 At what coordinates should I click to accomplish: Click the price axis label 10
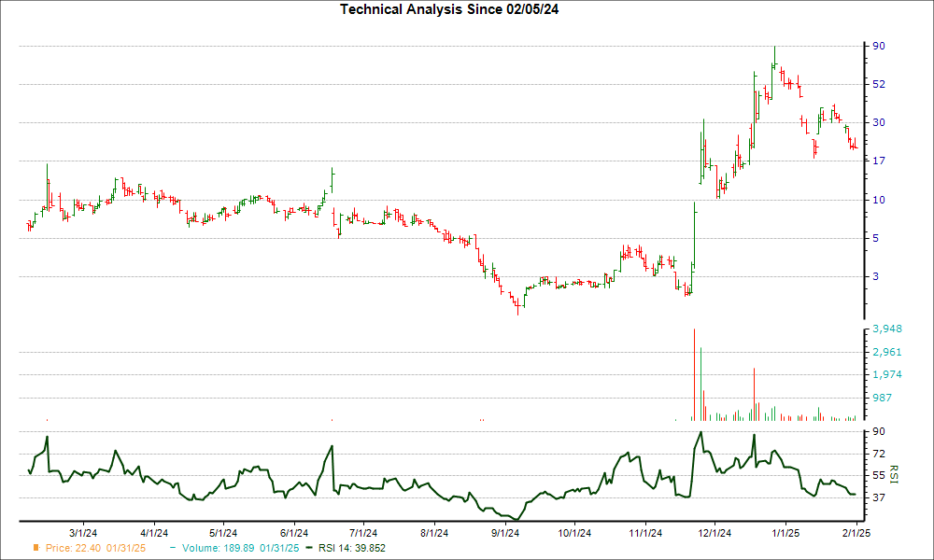(x=879, y=200)
